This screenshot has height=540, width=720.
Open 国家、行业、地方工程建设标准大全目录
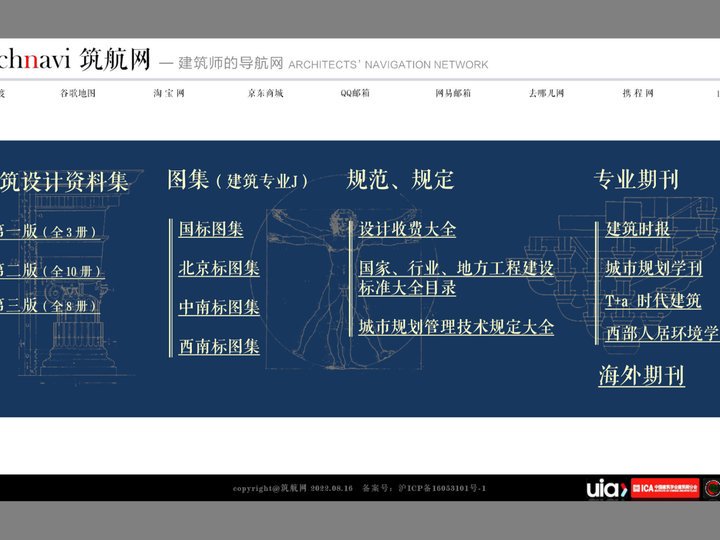pos(456,278)
